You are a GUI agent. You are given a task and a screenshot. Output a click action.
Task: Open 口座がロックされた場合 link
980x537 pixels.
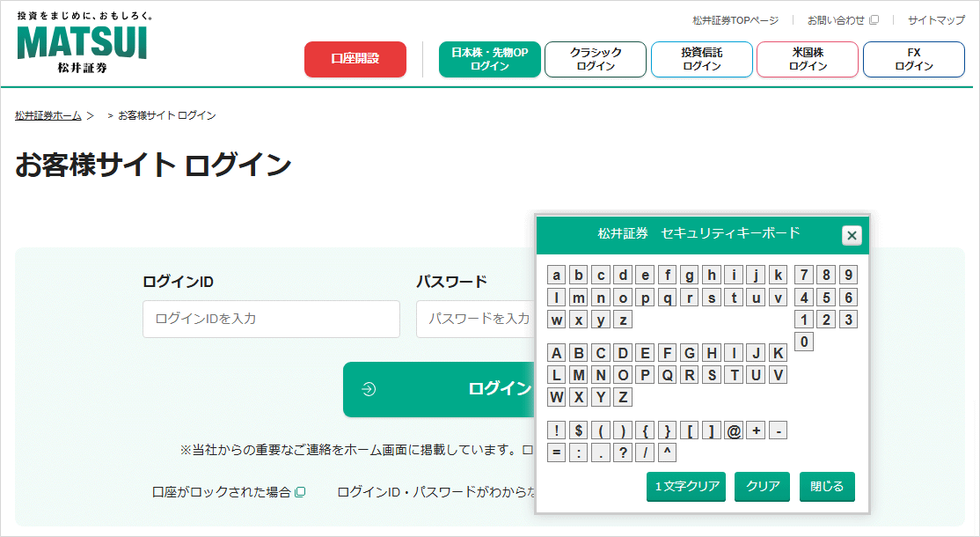222,492
